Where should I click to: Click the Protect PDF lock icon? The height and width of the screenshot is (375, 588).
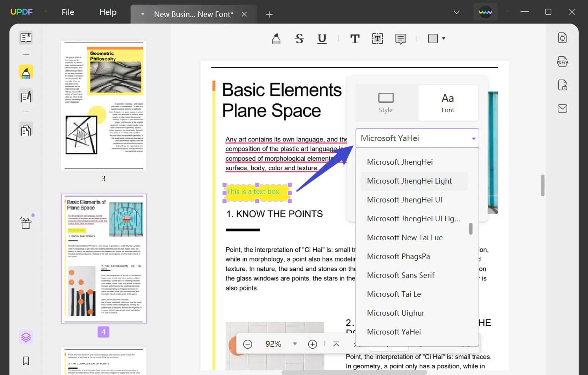point(562,85)
